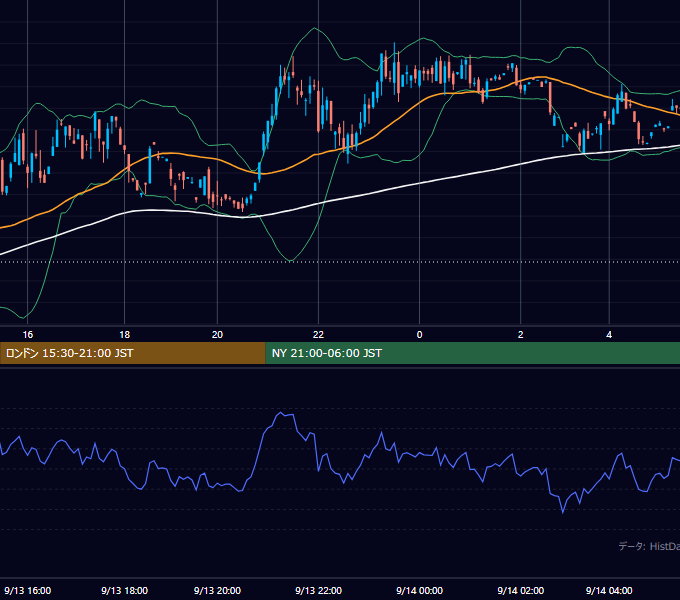Select the ロンドン 15:30-21:00 JST session bar
Image resolution: width=680 pixels, height=600 pixels.
coord(132,353)
